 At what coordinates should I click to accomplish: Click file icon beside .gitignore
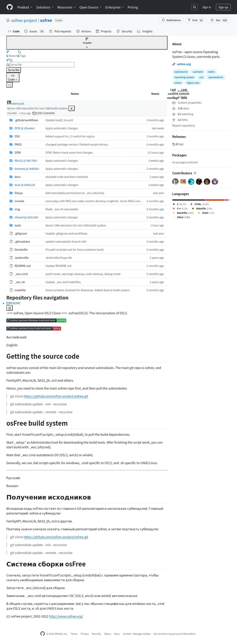click(11, 234)
